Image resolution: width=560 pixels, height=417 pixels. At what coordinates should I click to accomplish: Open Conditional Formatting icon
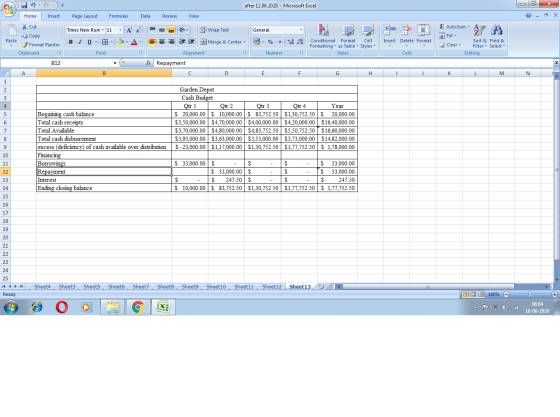(x=322, y=31)
